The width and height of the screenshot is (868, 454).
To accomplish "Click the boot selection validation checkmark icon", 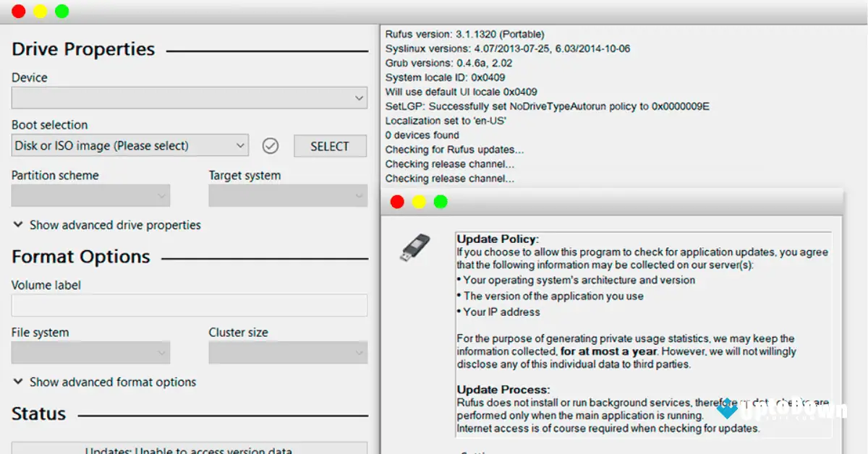I will pos(271,145).
